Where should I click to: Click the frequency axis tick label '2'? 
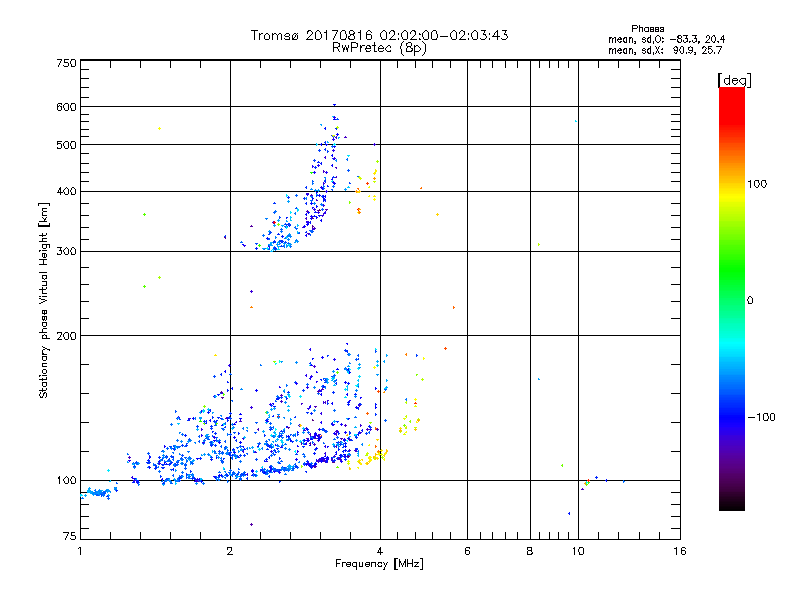tap(230, 551)
